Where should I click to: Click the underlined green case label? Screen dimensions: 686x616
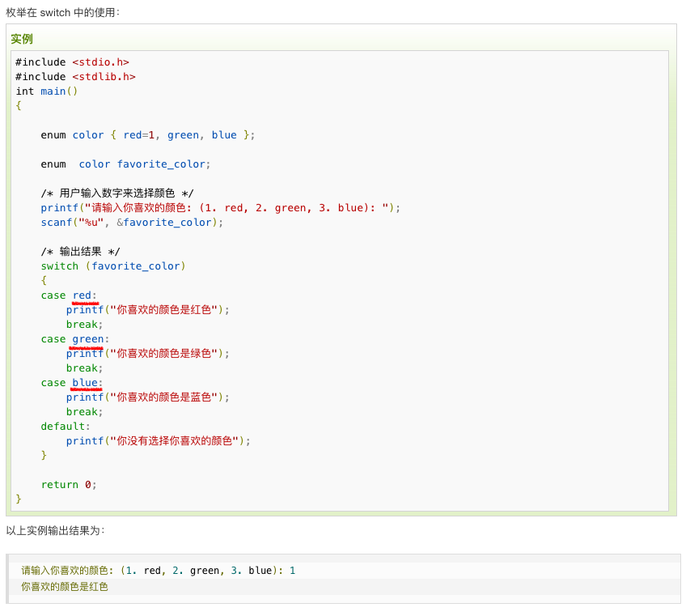pos(88,339)
